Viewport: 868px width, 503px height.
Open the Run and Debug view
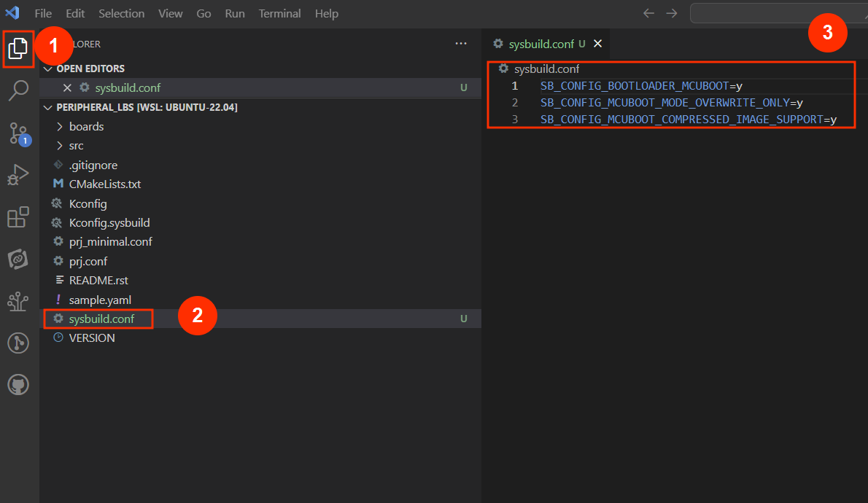click(18, 175)
